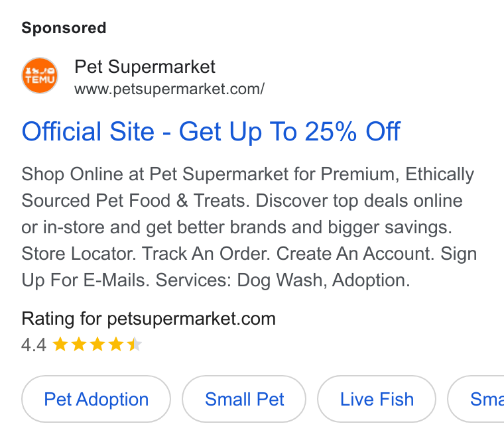
Task: Open the www.petsupermarket.com URL
Action: [x=169, y=89]
